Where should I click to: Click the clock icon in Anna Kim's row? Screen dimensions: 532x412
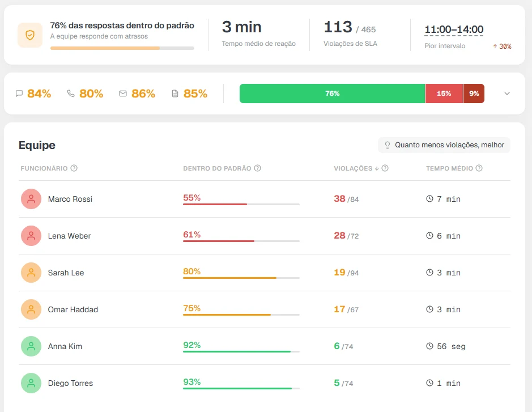tap(429, 346)
